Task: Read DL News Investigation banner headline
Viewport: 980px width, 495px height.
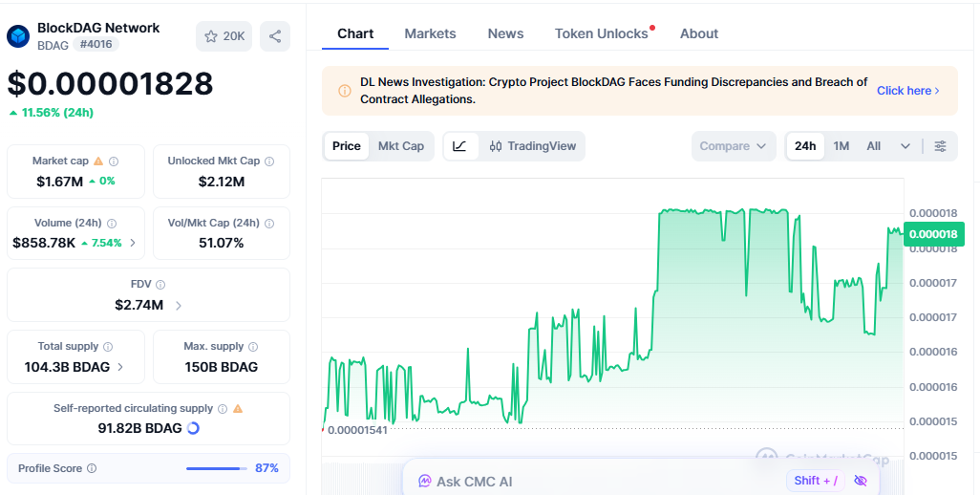Action: [614, 91]
